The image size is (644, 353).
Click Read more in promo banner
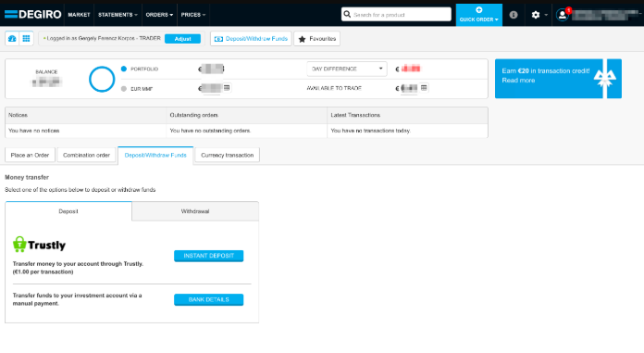[518, 81]
